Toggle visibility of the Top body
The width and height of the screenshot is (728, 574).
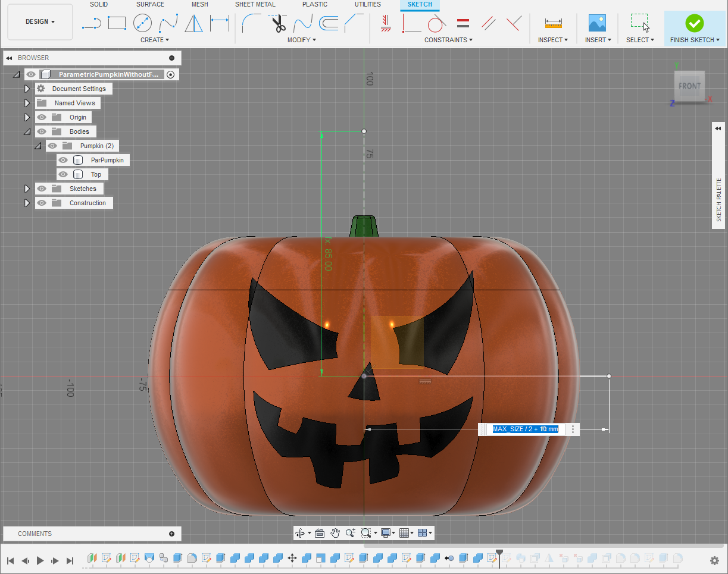63,174
